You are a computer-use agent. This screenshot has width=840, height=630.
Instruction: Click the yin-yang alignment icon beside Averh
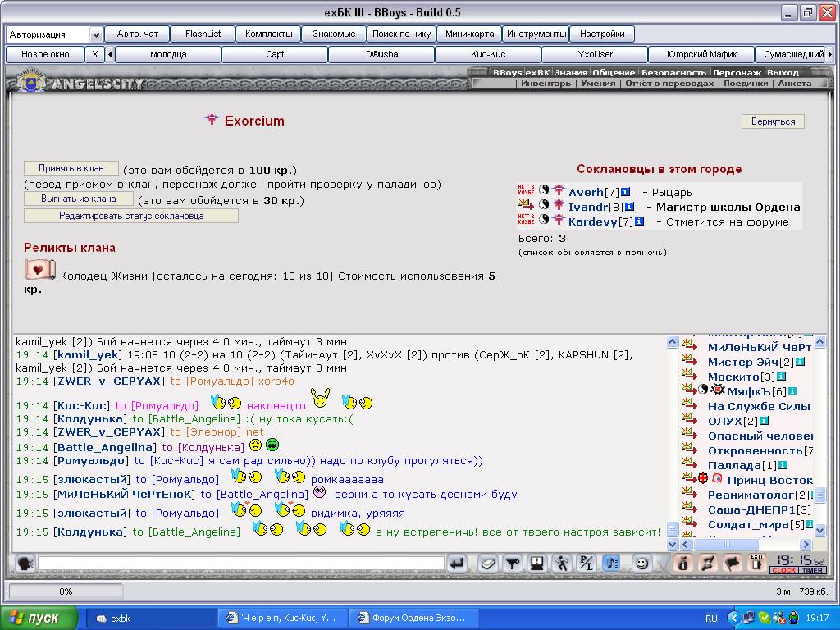[544, 189]
